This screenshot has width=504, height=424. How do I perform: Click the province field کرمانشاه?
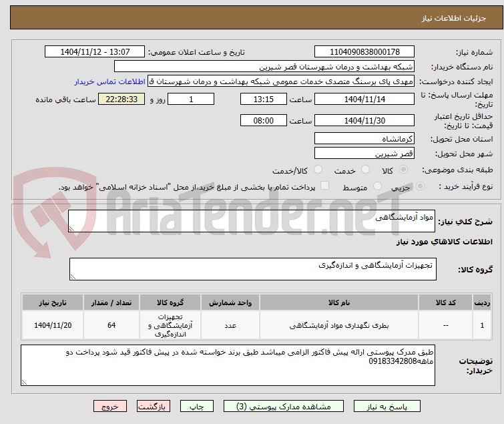click(364, 138)
